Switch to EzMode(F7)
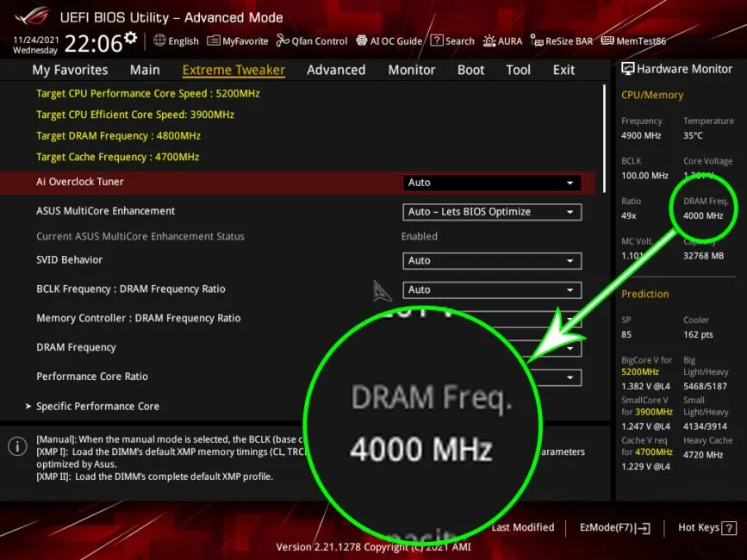Image resolution: width=747 pixels, height=560 pixels. [614, 527]
